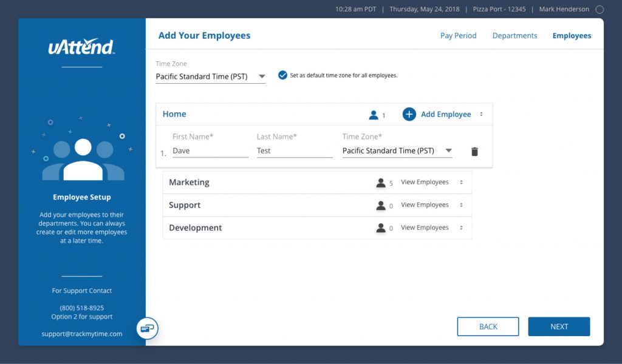
Task: Click the First Name field containing Dave
Action: click(x=210, y=151)
